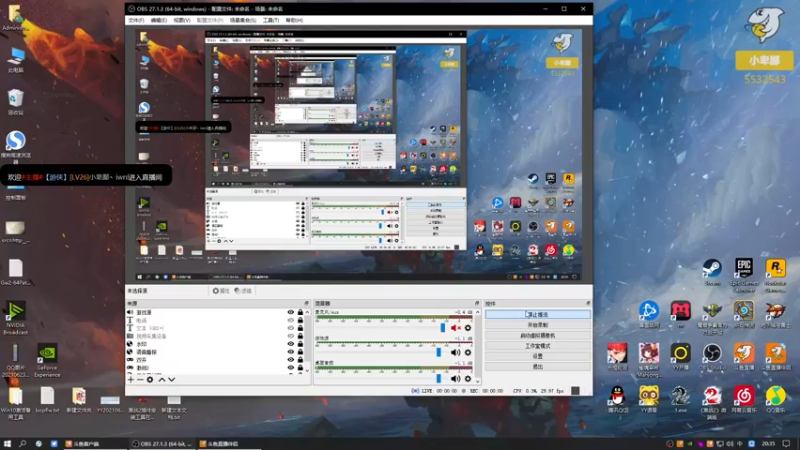Screen dimensions: 800x450
Task: Toggle visibility eye of fifth source row
Action: (290, 344)
